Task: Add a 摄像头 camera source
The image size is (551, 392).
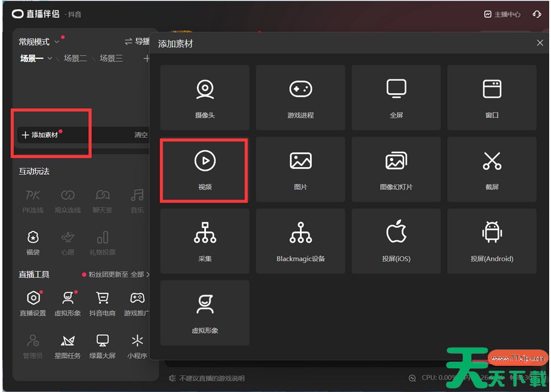Action: (x=205, y=97)
